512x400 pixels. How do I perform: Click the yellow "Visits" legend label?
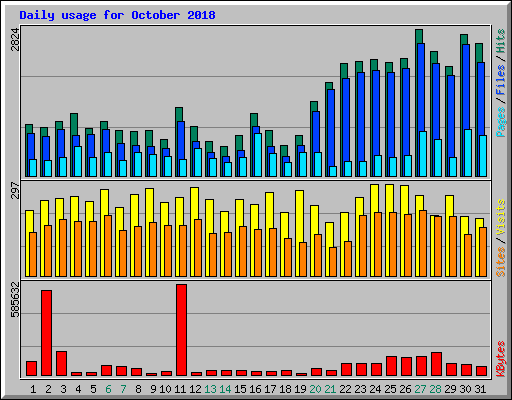point(501,218)
